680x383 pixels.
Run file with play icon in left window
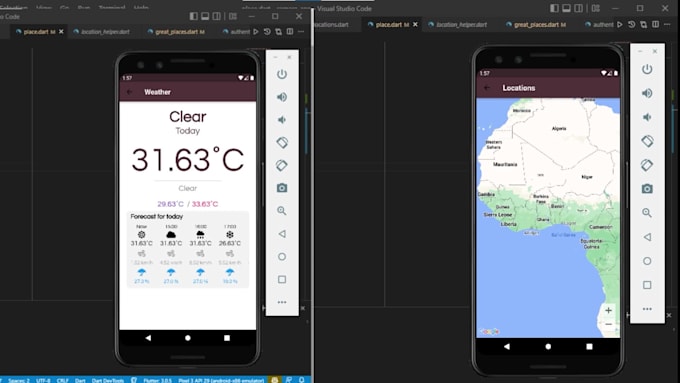pos(256,32)
